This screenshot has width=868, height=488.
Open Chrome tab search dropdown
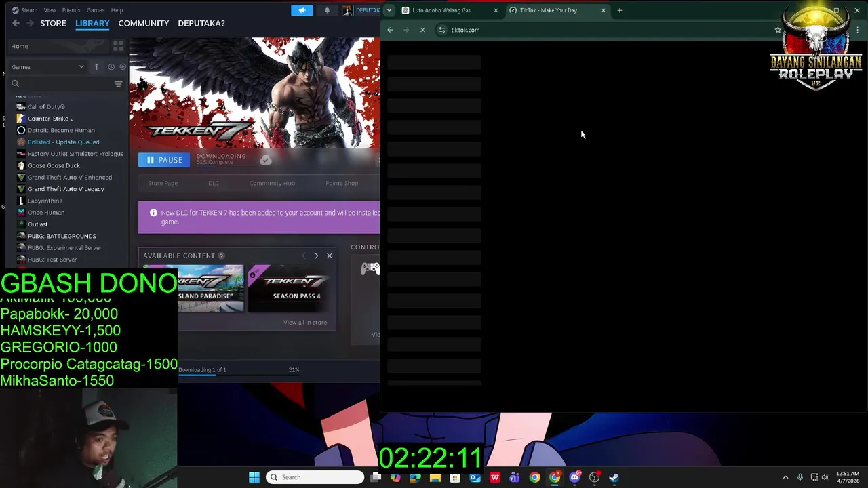[x=389, y=10]
